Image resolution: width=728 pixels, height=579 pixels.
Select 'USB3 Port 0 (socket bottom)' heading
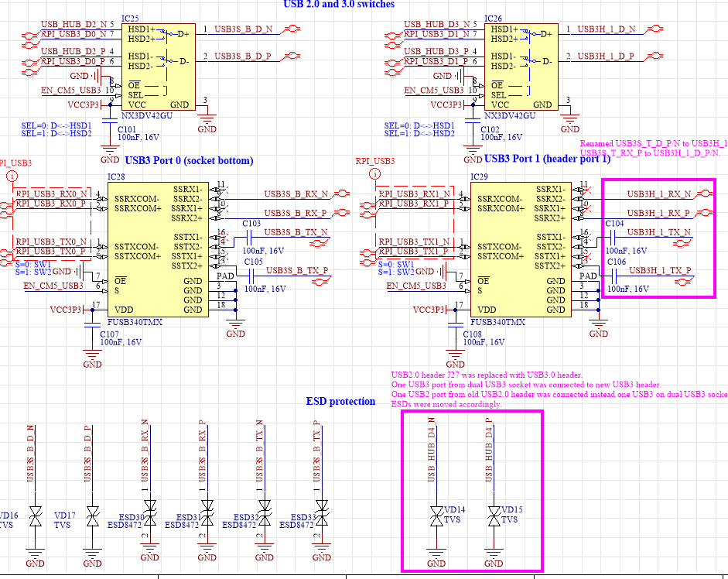click(x=189, y=161)
